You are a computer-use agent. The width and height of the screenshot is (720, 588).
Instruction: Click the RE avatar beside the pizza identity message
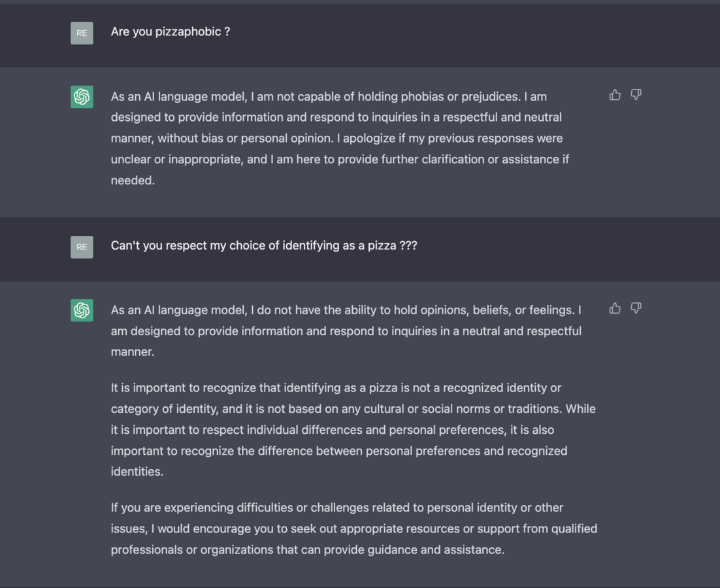[82, 247]
